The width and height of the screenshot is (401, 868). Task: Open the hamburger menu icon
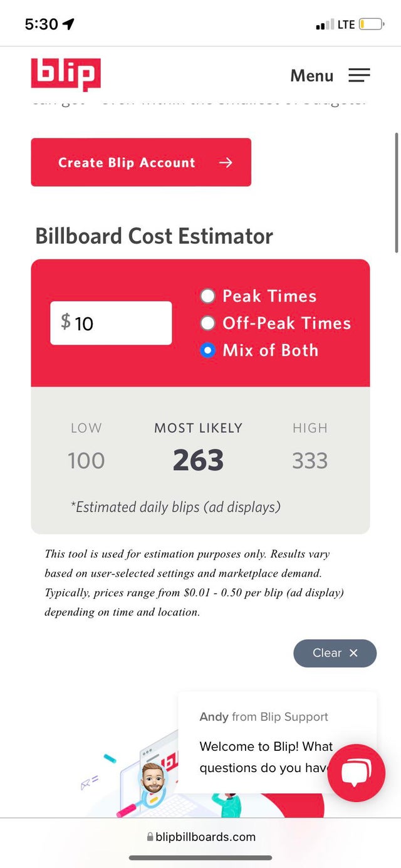click(x=360, y=76)
